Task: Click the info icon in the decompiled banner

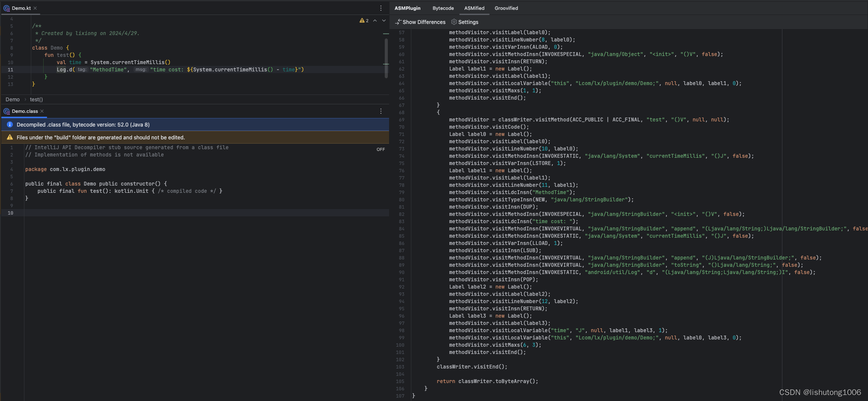Action: click(10, 124)
